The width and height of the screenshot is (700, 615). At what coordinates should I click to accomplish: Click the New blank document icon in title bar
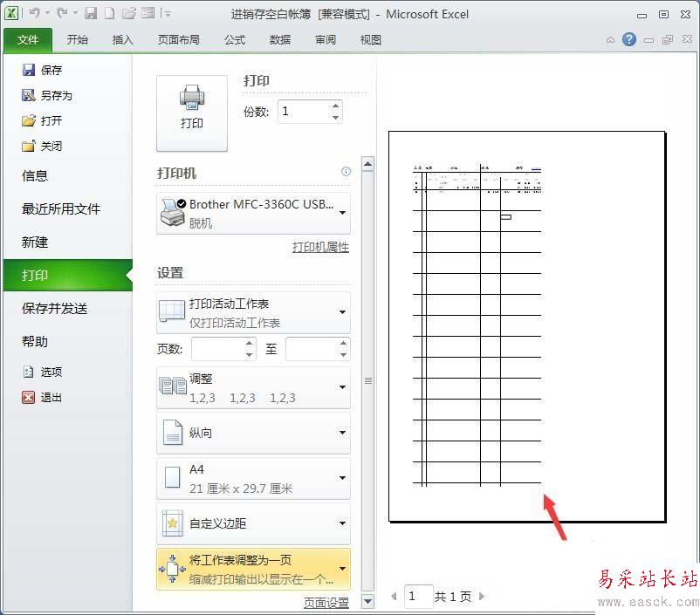click(109, 13)
